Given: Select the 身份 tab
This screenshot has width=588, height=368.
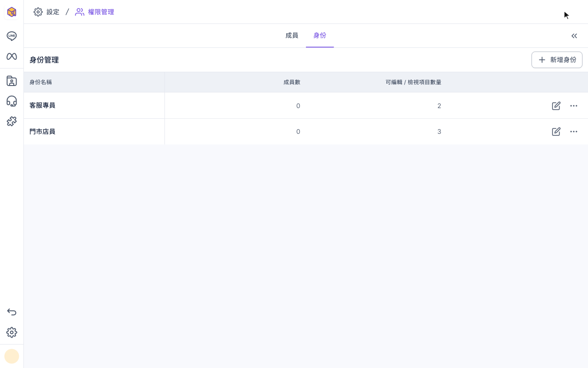Looking at the screenshot, I should (x=320, y=35).
